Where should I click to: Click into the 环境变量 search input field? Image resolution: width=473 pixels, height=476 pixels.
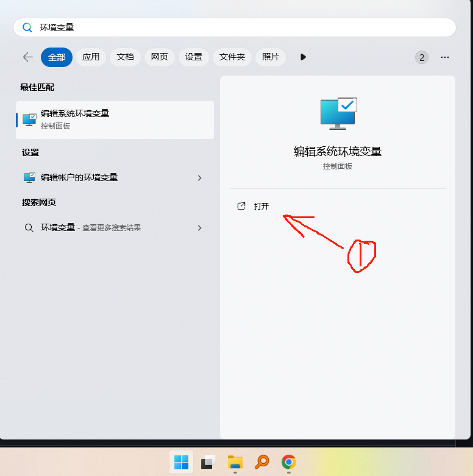[x=235, y=27]
